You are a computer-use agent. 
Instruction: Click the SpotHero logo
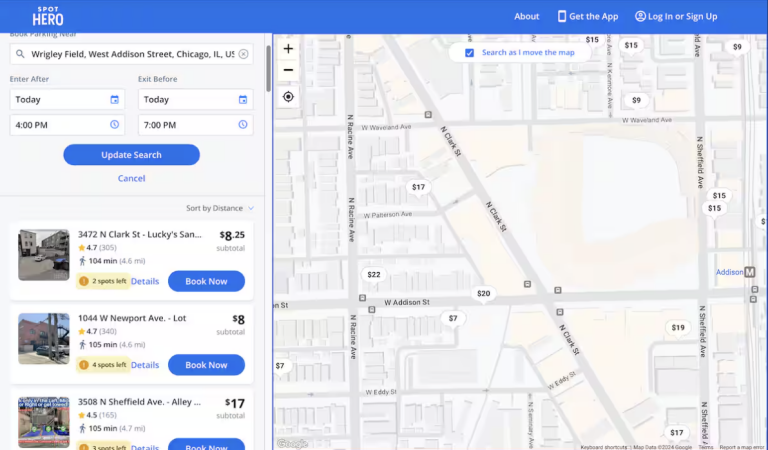point(48,16)
